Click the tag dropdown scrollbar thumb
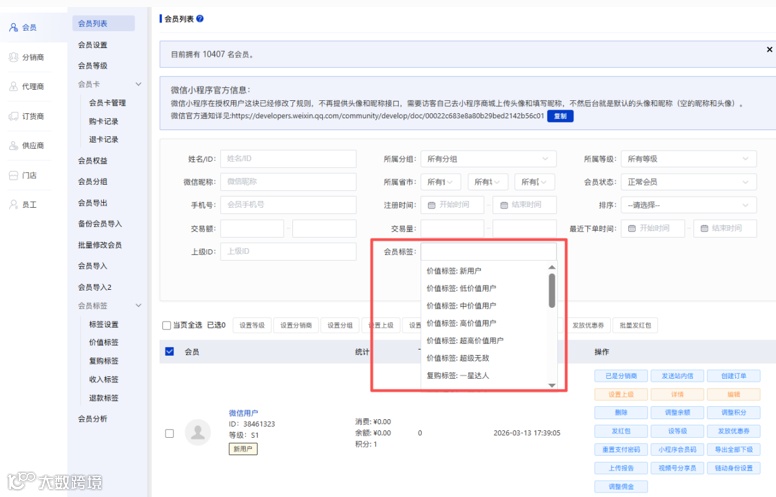776x497 pixels. coord(552,291)
